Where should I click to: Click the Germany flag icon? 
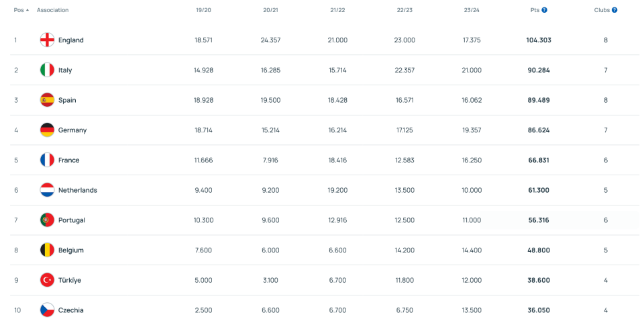(47, 130)
